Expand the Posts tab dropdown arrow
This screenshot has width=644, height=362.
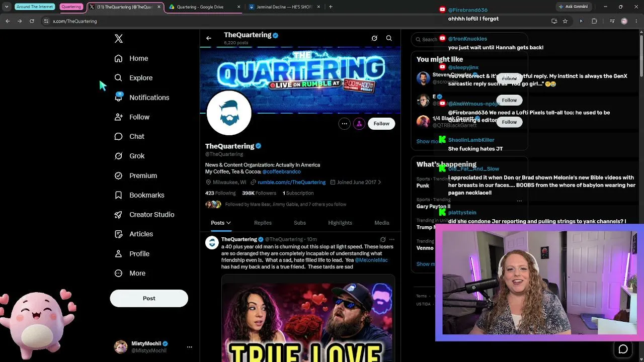tap(228, 223)
